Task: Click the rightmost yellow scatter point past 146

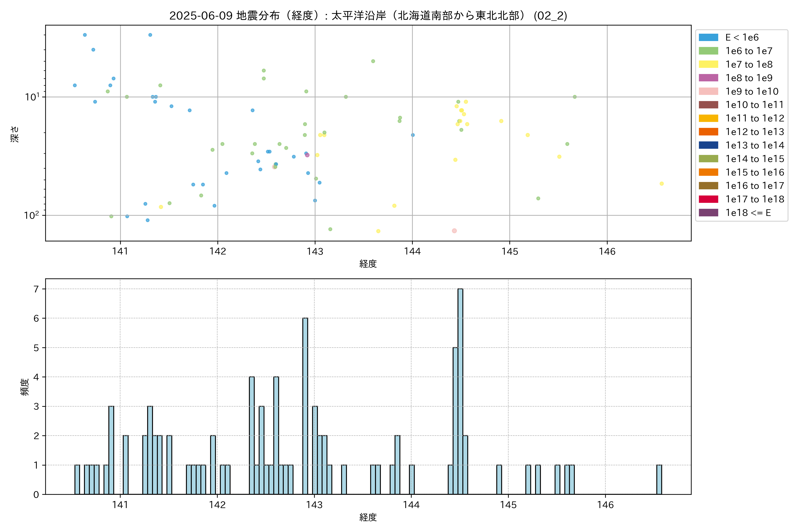Action: tap(662, 184)
